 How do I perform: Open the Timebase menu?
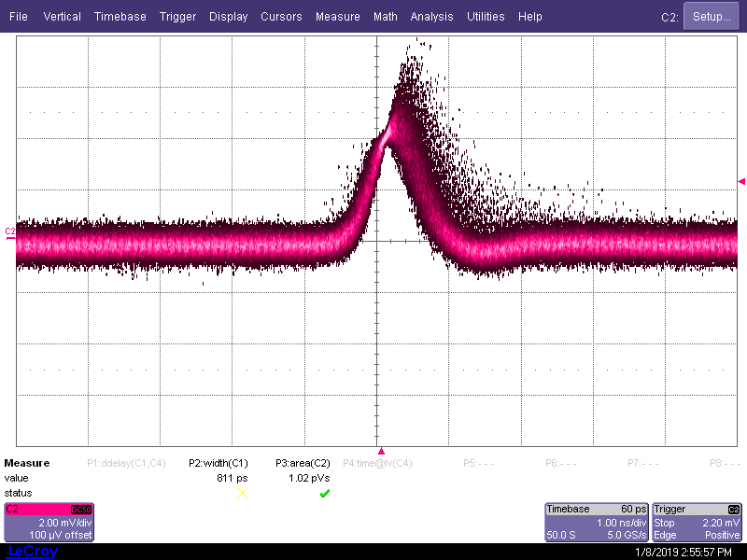[x=120, y=17]
